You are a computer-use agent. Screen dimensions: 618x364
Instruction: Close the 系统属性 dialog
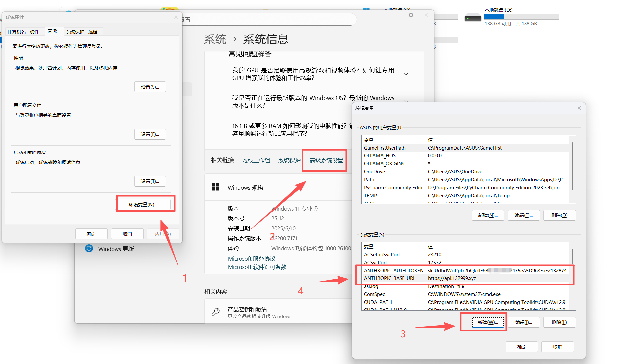(x=176, y=17)
